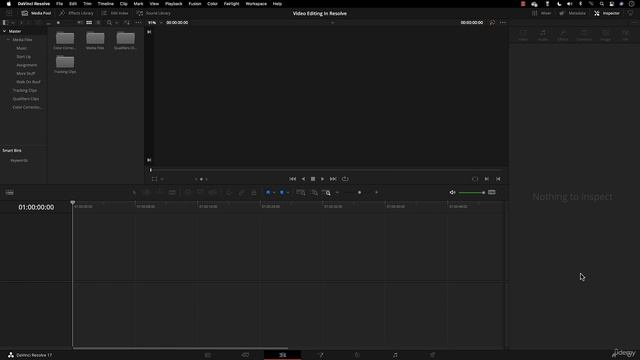Select the More Stuff bin

pos(26,73)
